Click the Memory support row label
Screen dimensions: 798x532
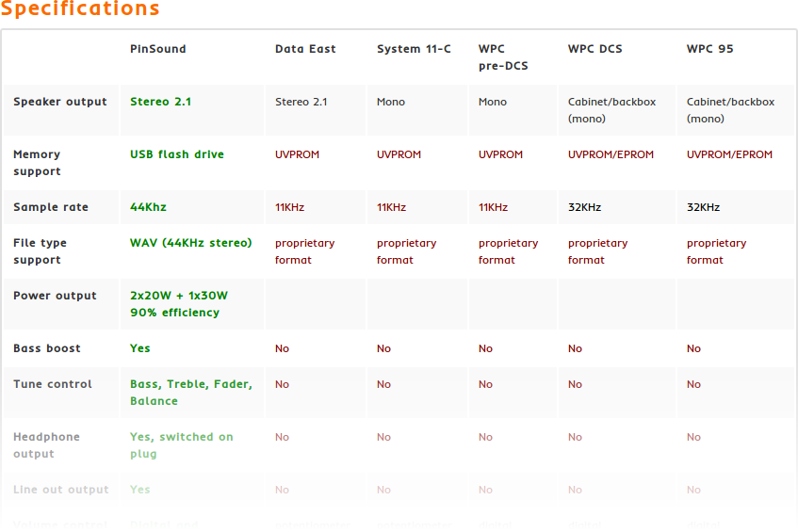click(37, 163)
